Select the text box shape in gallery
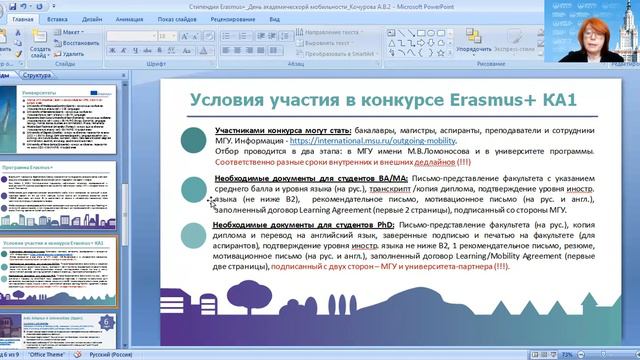Viewport: 640px width, 360px height. click(391, 33)
